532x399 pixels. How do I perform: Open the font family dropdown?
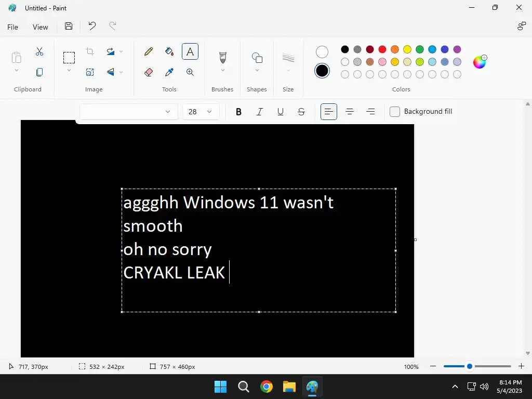pyautogui.click(x=129, y=112)
